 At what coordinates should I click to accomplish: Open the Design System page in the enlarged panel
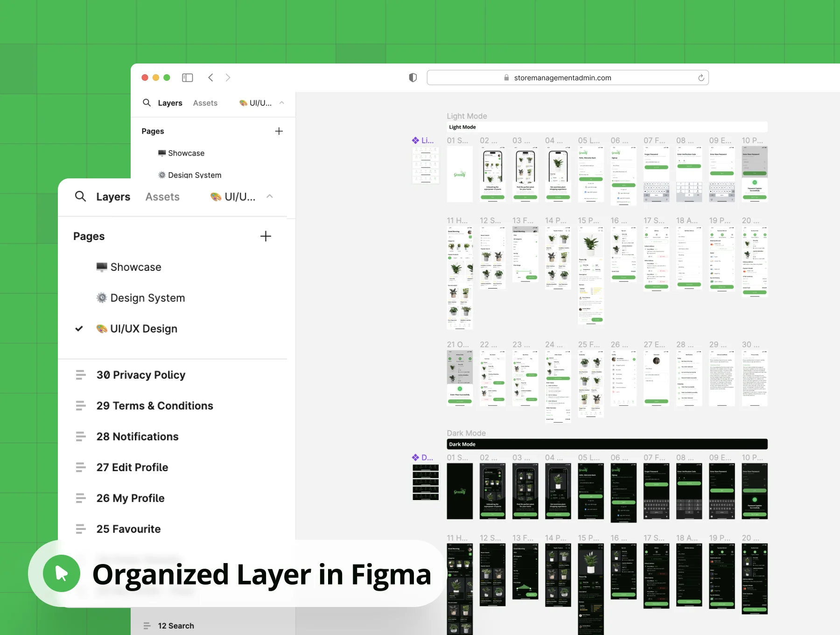(x=147, y=298)
